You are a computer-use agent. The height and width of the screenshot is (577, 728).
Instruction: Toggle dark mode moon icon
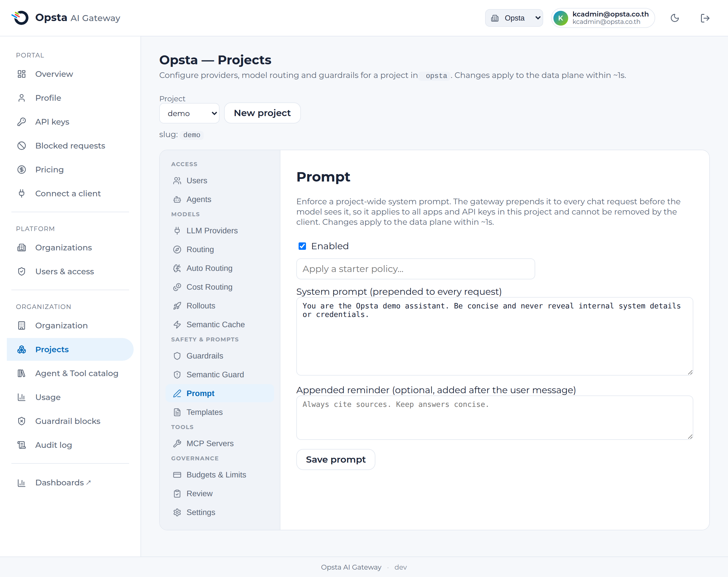(x=674, y=18)
